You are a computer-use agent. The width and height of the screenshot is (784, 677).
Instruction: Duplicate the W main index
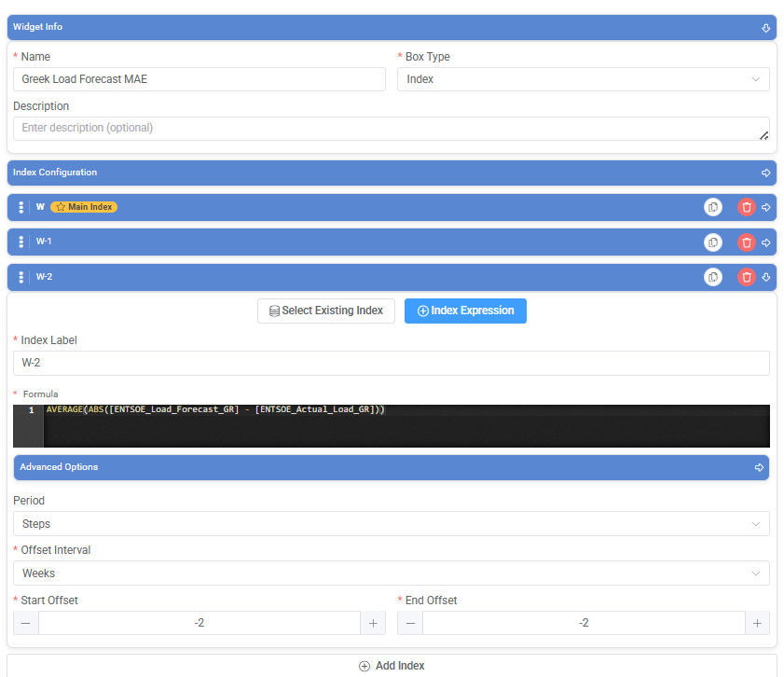713,207
